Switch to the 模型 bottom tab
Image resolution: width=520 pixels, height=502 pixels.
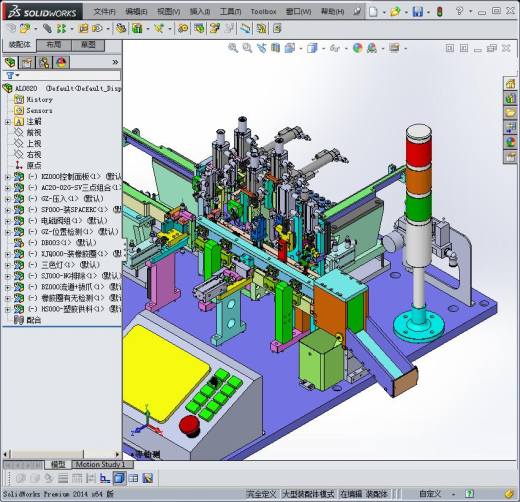58,464
